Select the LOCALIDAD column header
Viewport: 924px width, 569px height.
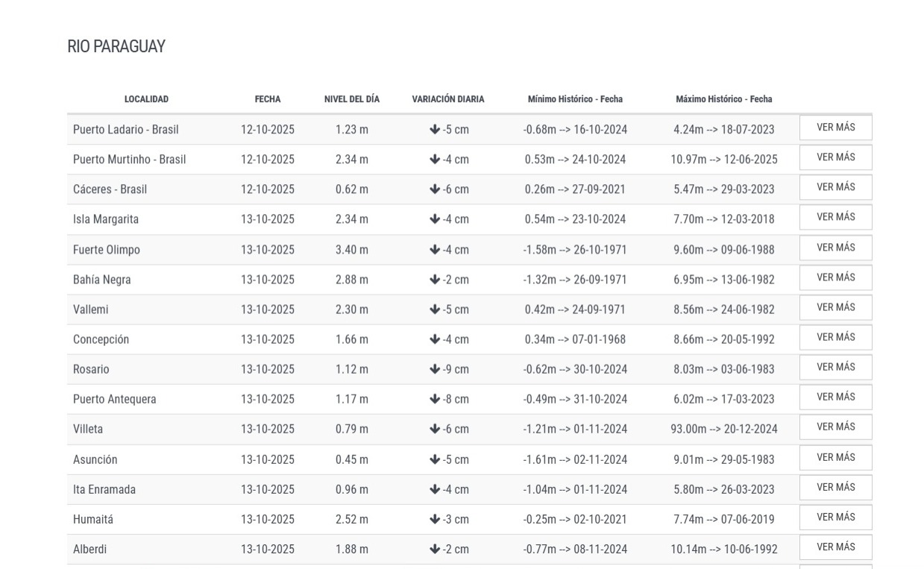point(146,99)
